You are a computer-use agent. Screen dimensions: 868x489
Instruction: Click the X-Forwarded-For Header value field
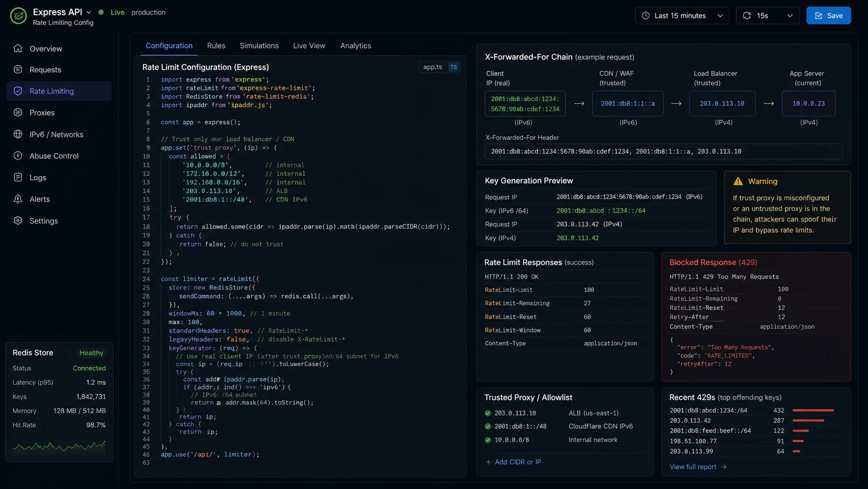[x=663, y=152]
